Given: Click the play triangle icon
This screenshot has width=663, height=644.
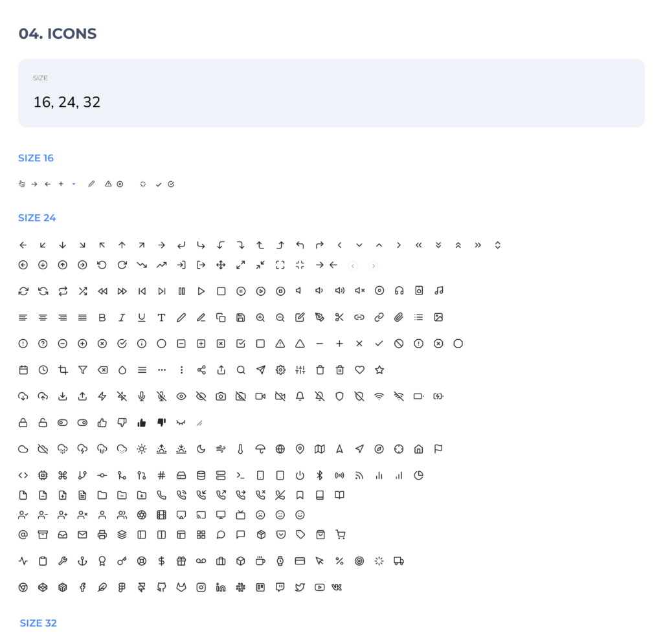Looking at the screenshot, I should 201,291.
